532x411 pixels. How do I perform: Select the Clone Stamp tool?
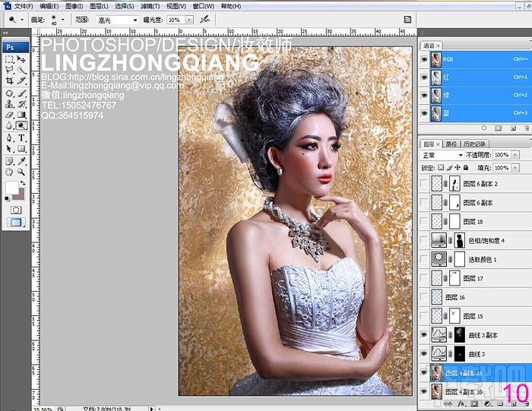[x=9, y=104]
